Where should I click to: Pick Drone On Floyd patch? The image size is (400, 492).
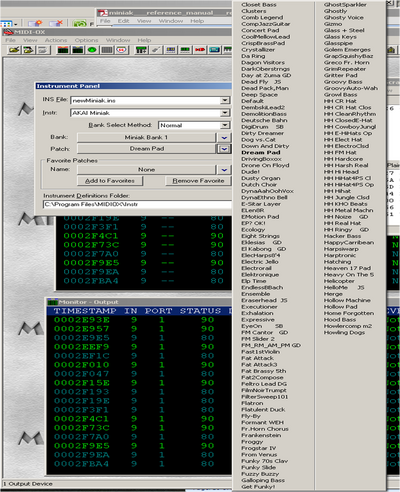coord(265,165)
